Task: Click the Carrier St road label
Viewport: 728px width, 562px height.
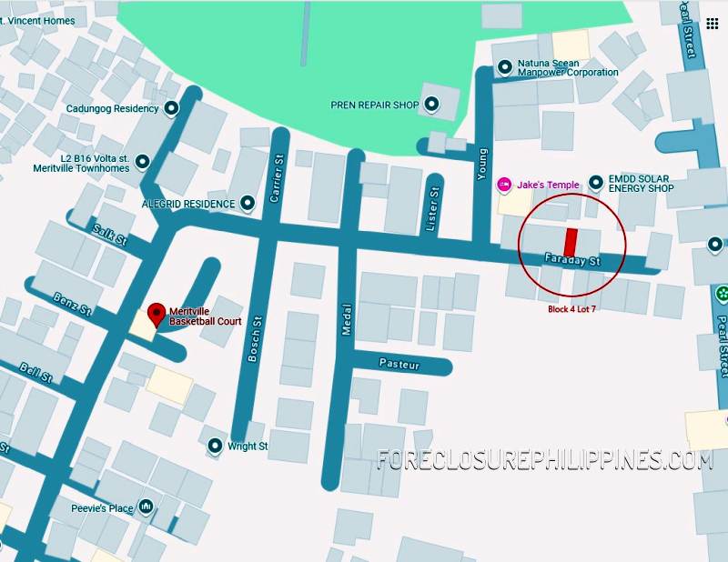Action: coord(277,178)
